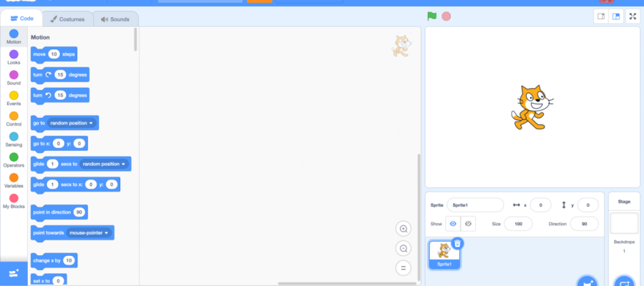Open the Add Extension button
Image resolution: width=644 pixels, height=286 pixels.
14,273
